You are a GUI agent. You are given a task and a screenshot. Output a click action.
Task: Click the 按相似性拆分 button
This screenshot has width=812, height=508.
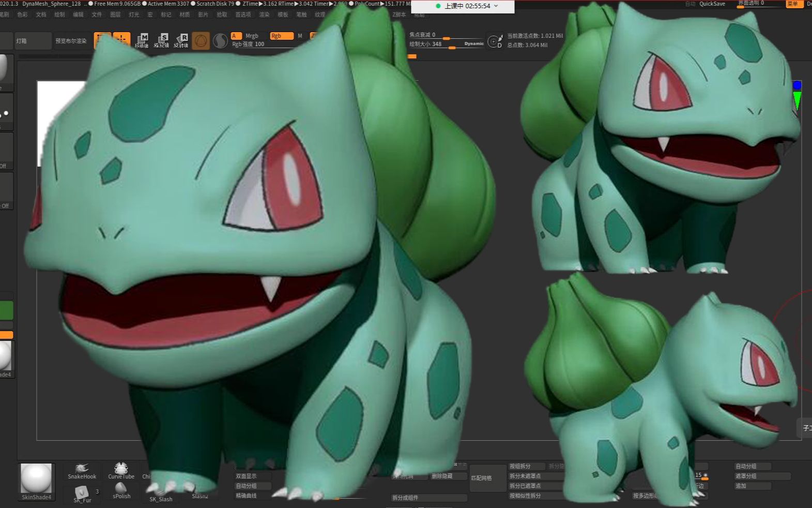tap(537, 496)
